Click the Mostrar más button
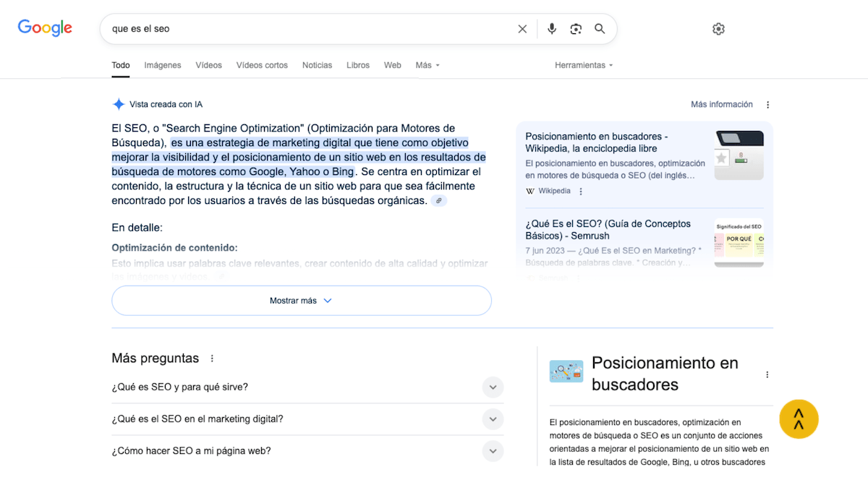The height and width of the screenshot is (488, 868). click(302, 301)
